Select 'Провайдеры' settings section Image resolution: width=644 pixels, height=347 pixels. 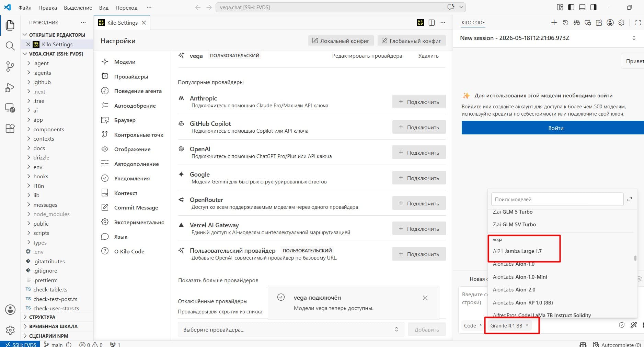coord(131,76)
